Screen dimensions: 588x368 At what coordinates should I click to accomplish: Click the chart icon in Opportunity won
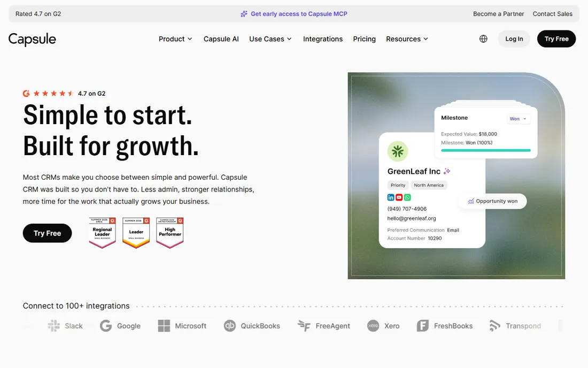(470, 201)
